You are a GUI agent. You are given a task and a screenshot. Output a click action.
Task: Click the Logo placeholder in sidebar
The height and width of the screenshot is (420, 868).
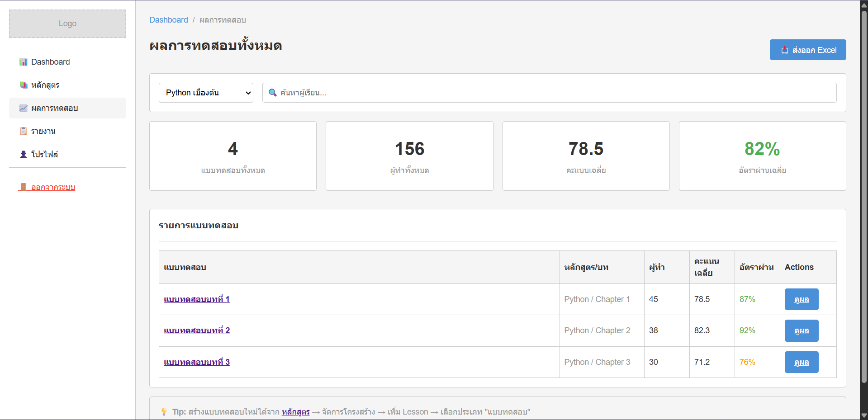pyautogui.click(x=67, y=24)
